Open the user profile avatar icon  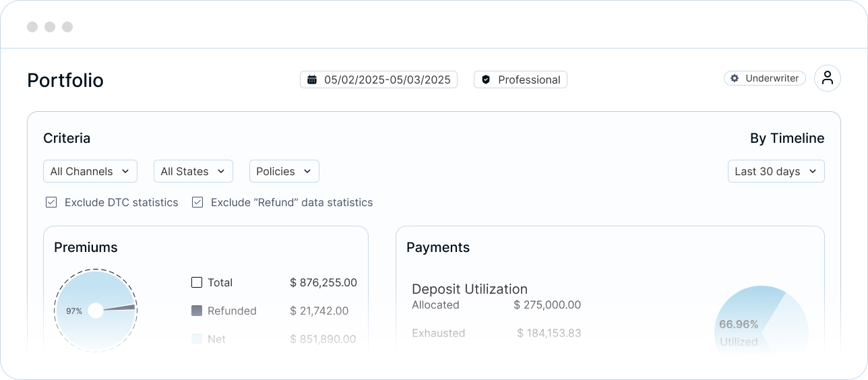coord(828,78)
